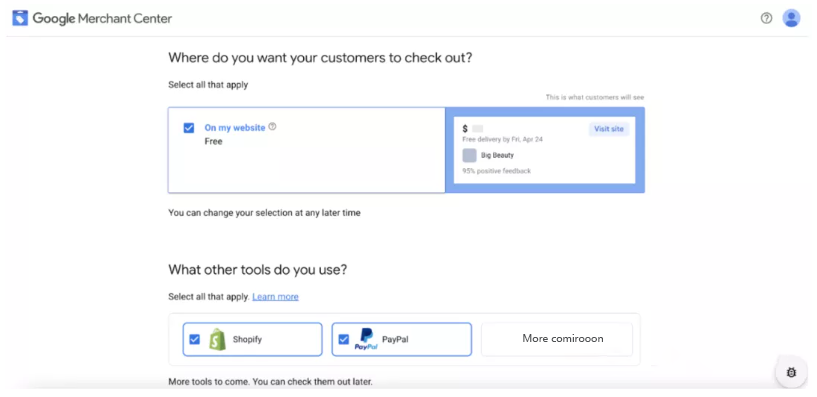Click the Visit site button
The image size is (817, 397).
pos(609,129)
